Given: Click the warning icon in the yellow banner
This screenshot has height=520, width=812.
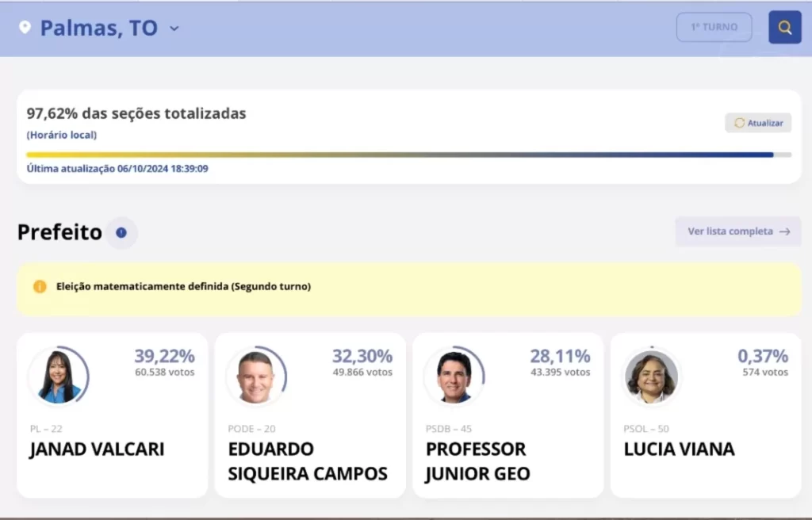Looking at the screenshot, I should pyautogui.click(x=39, y=287).
